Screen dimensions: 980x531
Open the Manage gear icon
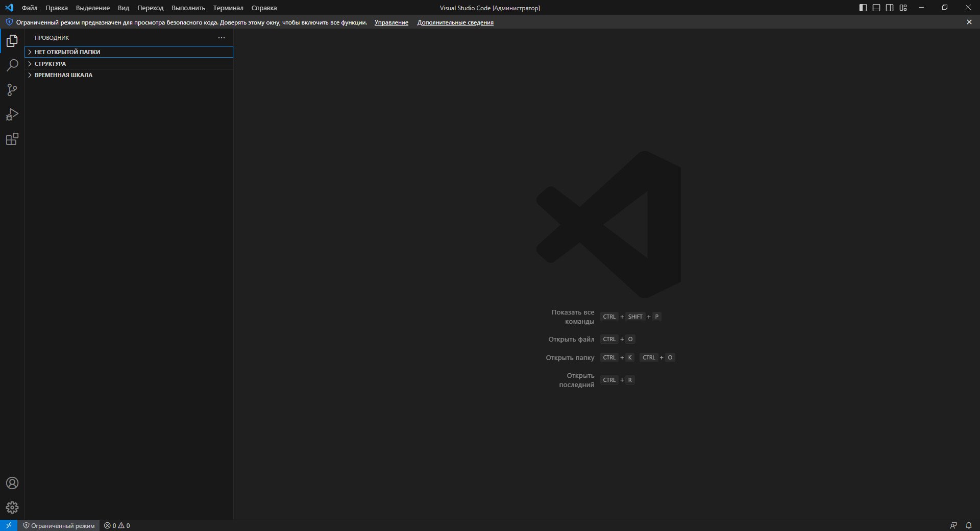pos(12,508)
